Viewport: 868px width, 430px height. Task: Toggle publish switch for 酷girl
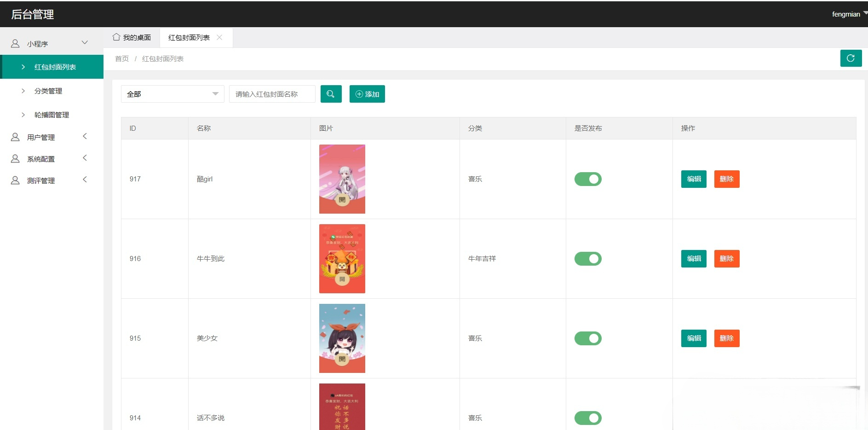[587, 179]
